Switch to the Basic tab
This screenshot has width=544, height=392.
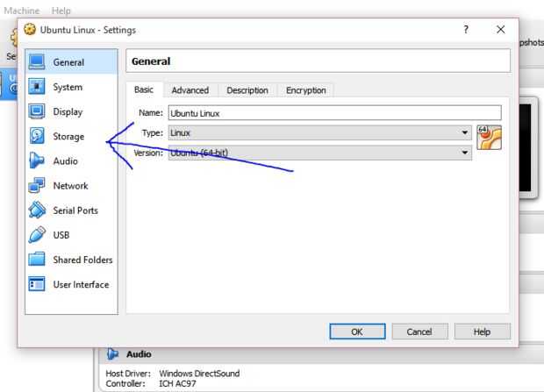pyautogui.click(x=144, y=89)
